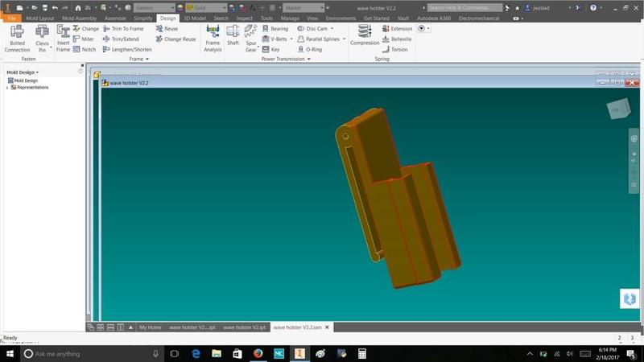Viewport: 644px width, 362px height.
Task: Switch to wave holster V2.ipt document tab
Action: point(245,327)
